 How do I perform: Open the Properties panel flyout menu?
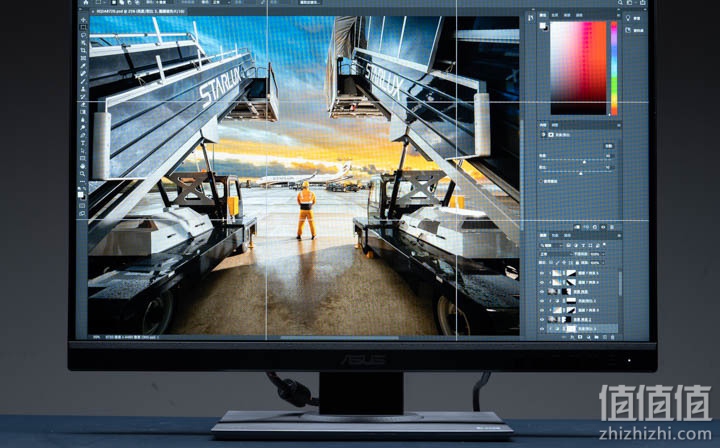pos(619,125)
